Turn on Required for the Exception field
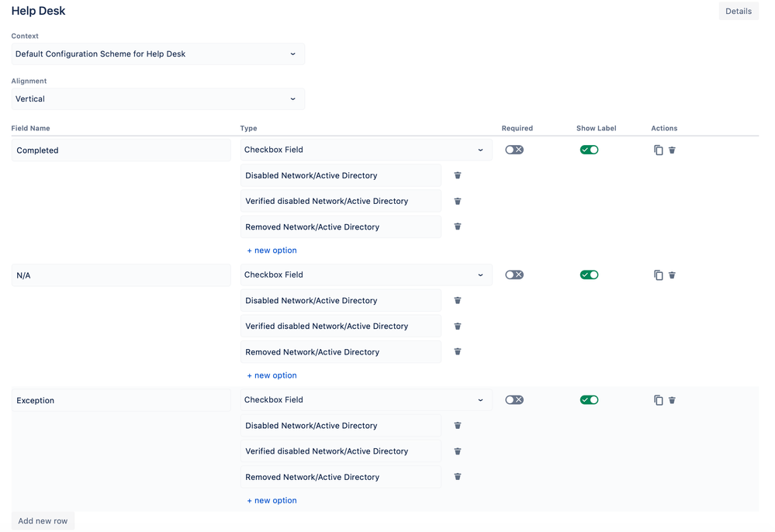The width and height of the screenshot is (775, 532). pyautogui.click(x=514, y=399)
